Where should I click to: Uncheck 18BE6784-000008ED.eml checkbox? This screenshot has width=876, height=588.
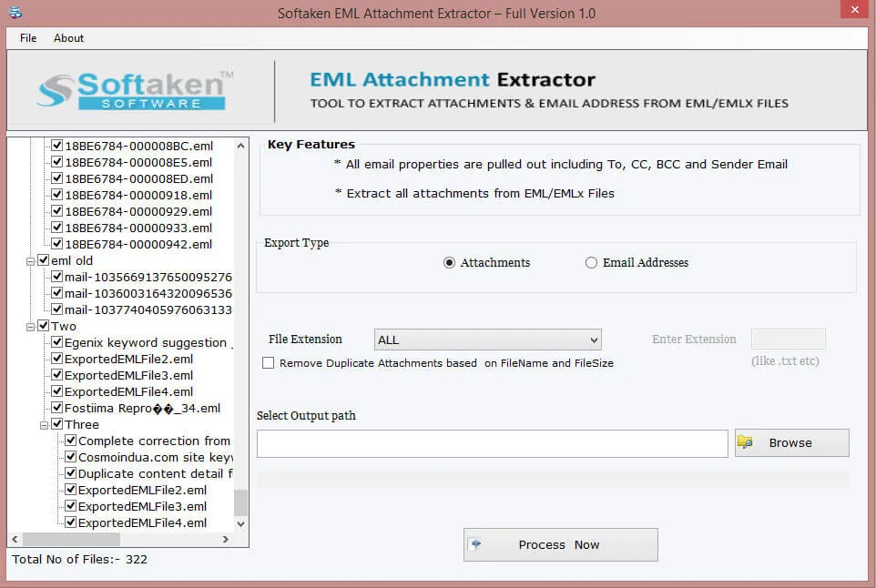click(x=57, y=178)
